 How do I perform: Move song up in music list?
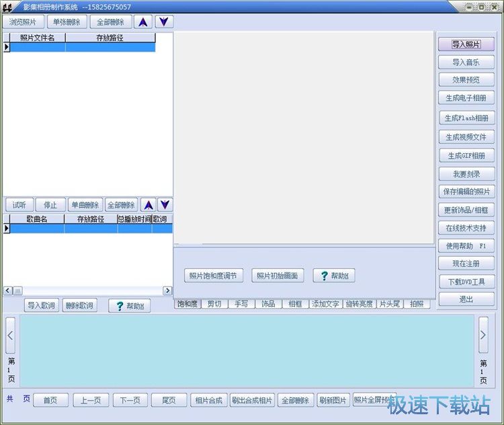[x=149, y=204]
